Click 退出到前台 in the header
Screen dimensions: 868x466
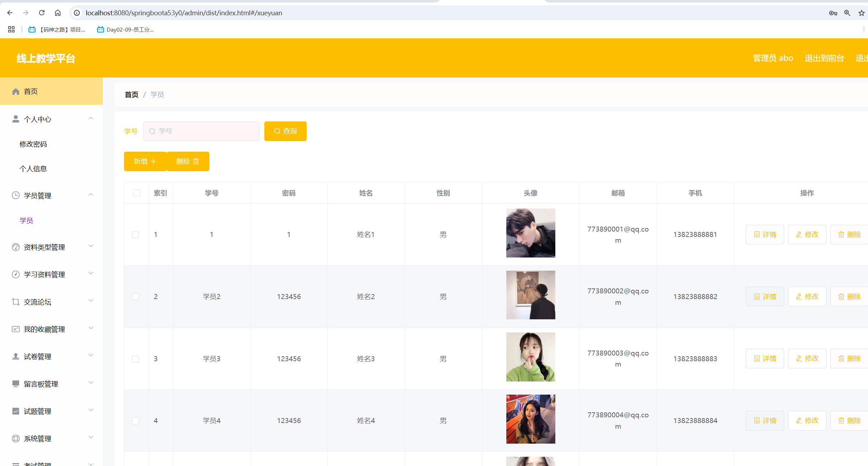point(824,58)
